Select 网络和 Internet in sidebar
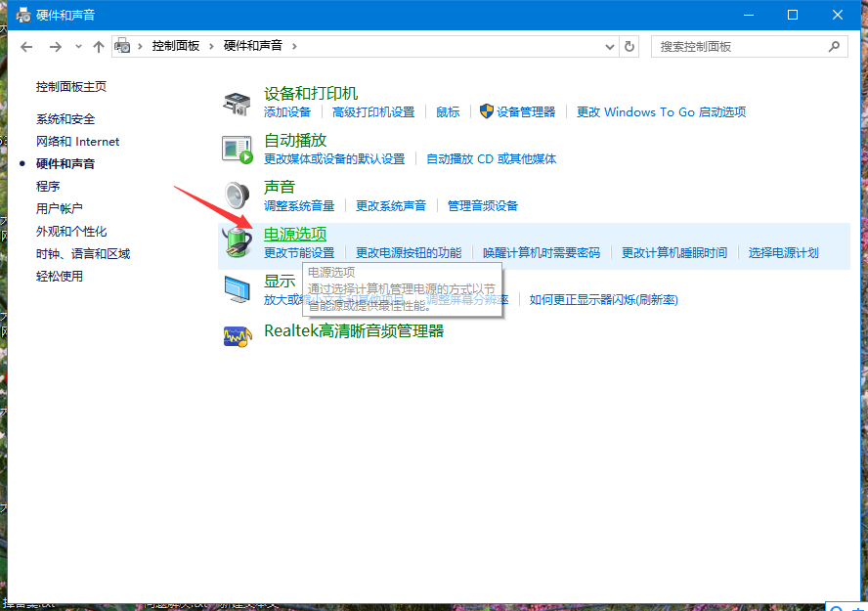Image resolution: width=868 pixels, height=611 pixels. pos(77,142)
